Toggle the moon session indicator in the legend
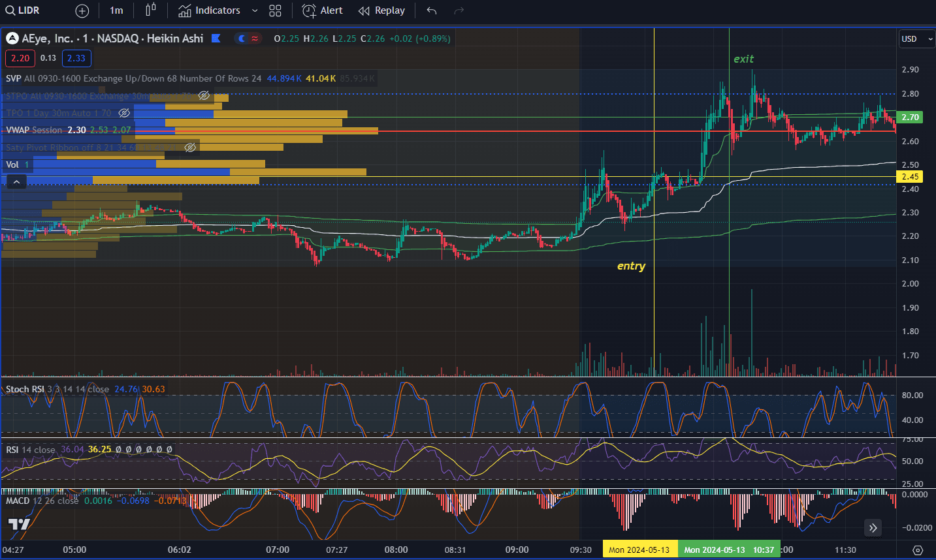Image resolution: width=936 pixels, height=560 pixels. tap(242, 39)
